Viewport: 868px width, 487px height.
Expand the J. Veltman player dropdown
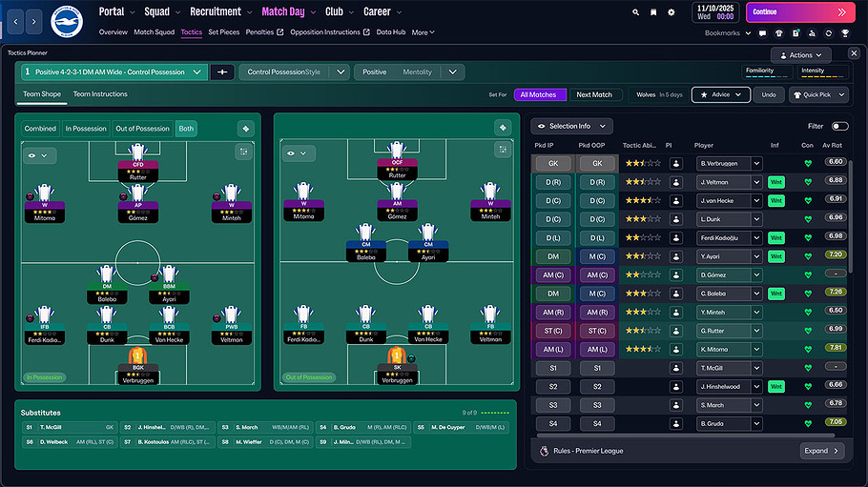[757, 182]
